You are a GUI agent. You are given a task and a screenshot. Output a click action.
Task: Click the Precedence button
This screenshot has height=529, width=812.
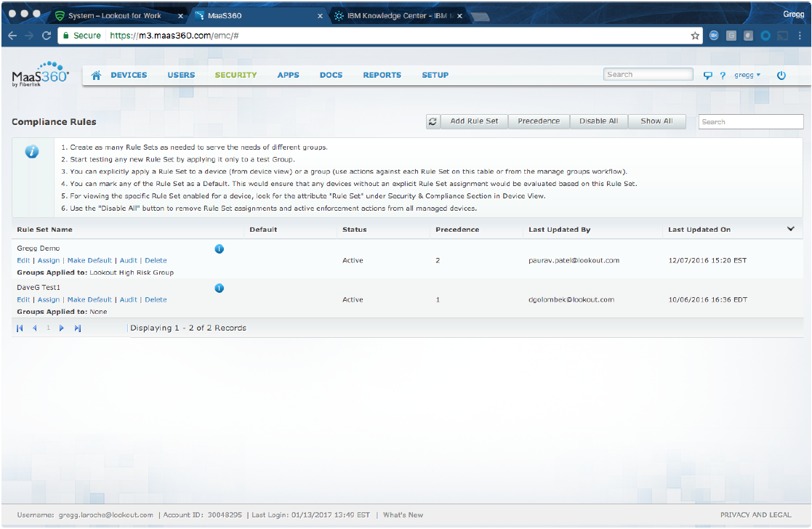(539, 121)
